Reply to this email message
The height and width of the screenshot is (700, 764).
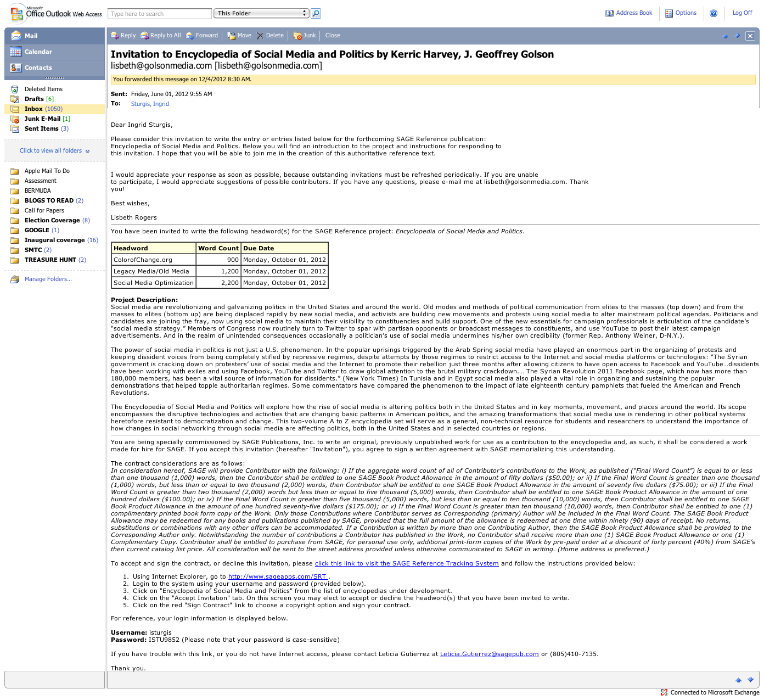[123, 36]
